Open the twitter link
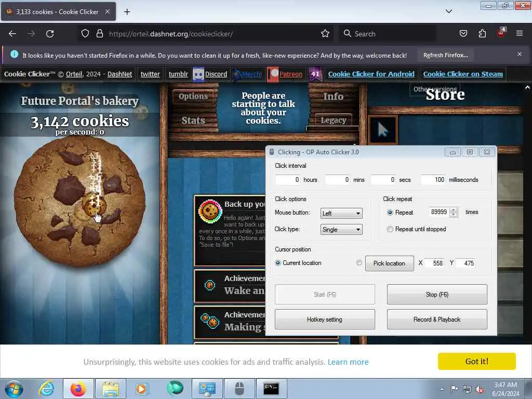This screenshot has height=399, width=532. click(150, 74)
